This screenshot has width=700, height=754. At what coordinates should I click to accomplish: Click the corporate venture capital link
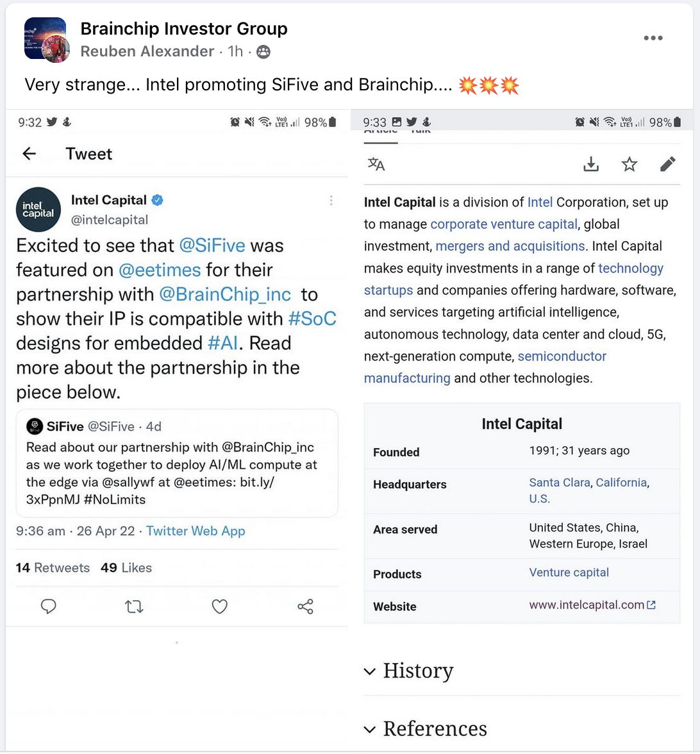tap(504, 224)
